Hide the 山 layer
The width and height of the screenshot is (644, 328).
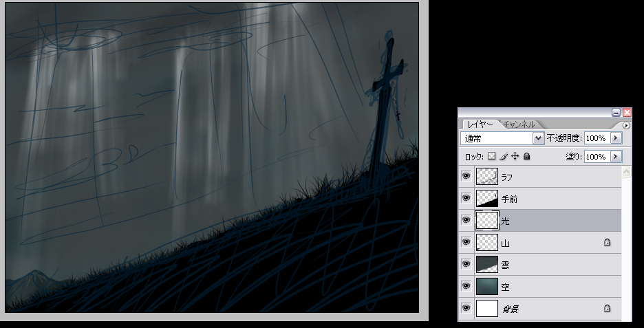point(466,242)
